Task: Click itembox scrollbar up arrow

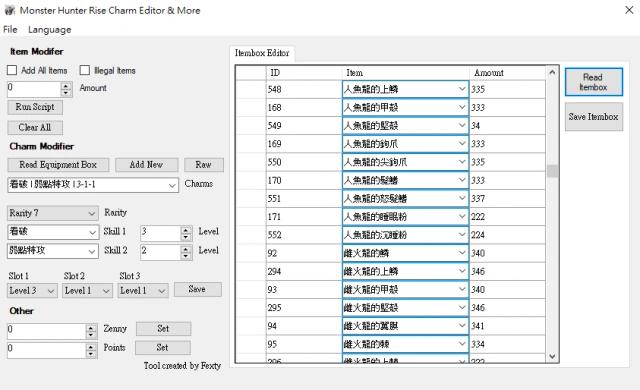Action: [x=552, y=72]
